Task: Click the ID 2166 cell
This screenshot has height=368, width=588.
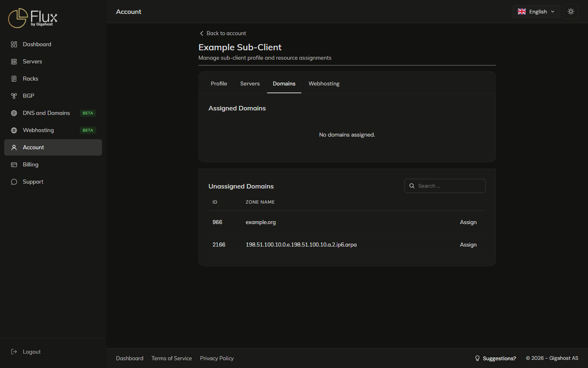Action: coord(219,245)
